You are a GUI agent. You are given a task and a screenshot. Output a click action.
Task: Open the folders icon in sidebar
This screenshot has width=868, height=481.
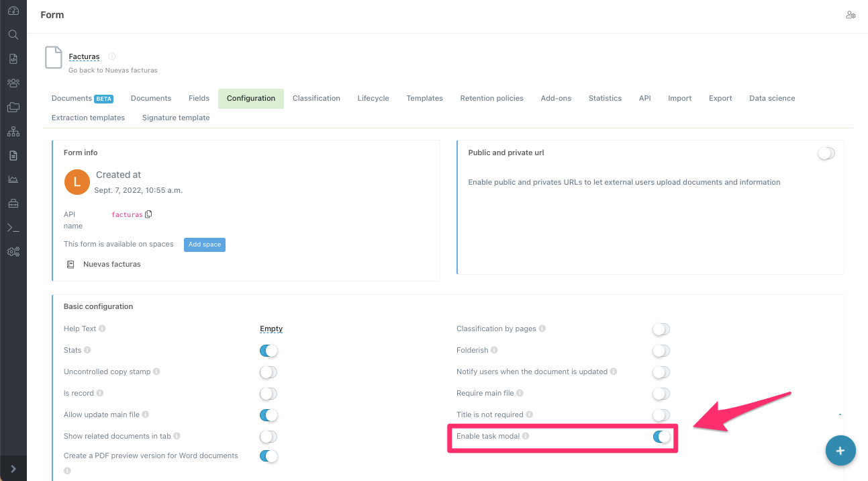[x=13, y=107]
